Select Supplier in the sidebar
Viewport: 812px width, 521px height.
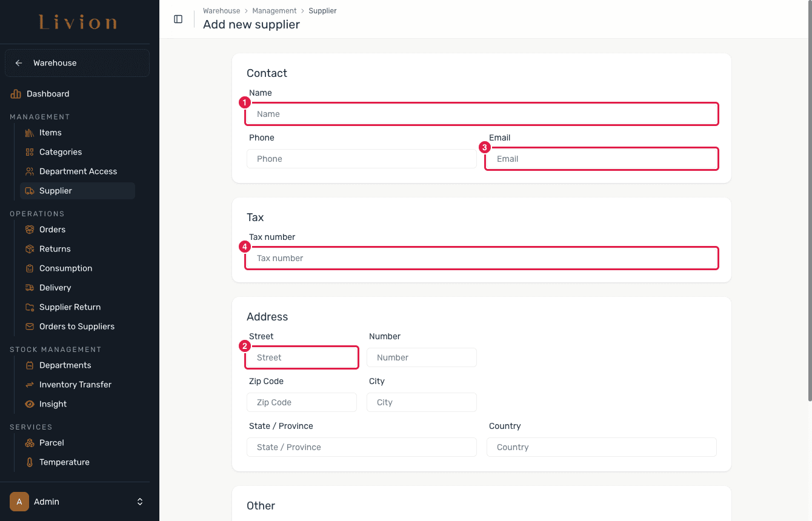coord(78,191)
